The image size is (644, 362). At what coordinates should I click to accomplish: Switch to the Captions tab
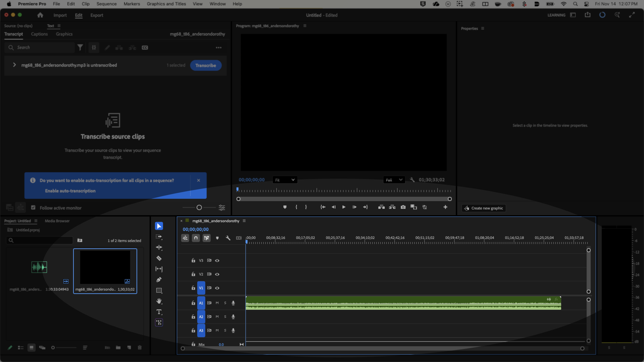tap(39, 34)
